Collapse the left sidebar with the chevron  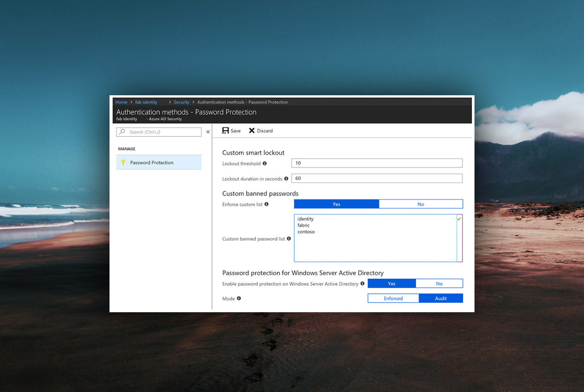point(208,132)
